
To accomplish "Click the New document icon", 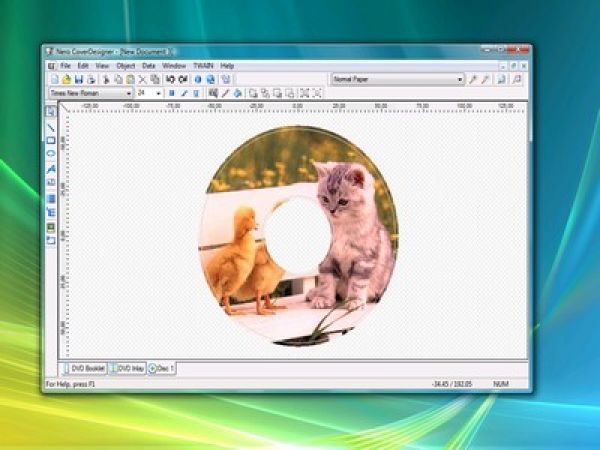I will pyautogui.click(x=55, y=80).
